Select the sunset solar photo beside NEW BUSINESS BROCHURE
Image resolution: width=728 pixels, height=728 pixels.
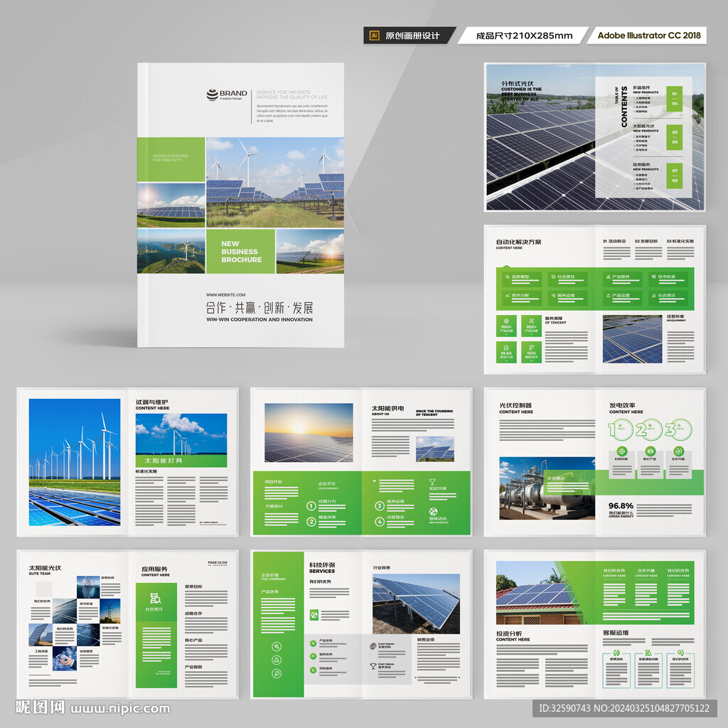point(310,251)
